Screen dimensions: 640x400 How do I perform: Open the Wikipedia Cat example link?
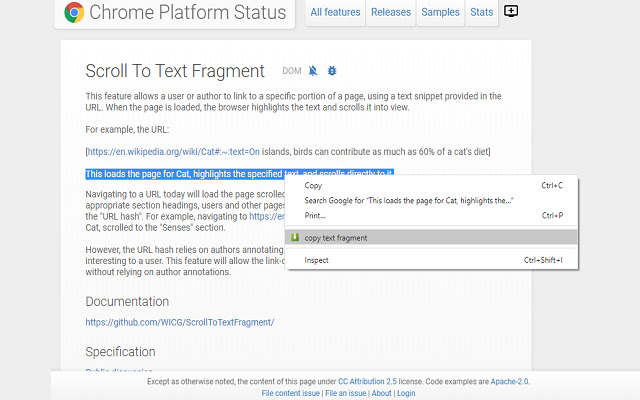coord(174,151)
